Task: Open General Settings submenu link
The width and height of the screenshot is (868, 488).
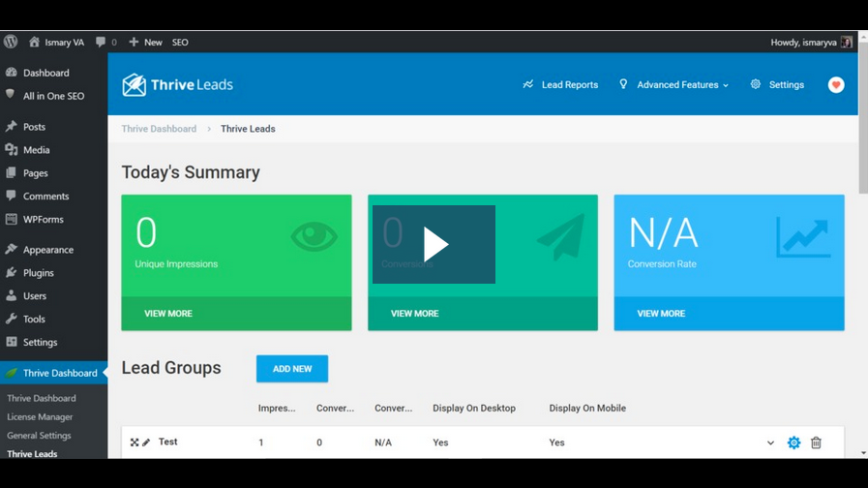Action: point(39,436)
